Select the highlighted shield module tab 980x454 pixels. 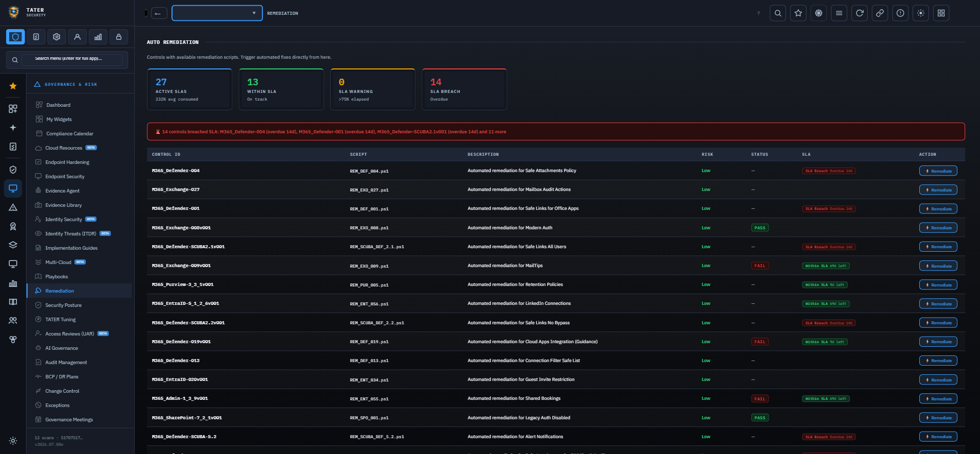click(x=15, y=37)
